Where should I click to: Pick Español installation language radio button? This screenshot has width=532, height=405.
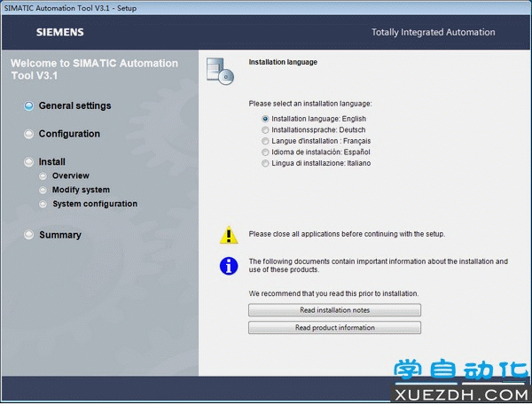tap(265, 152)
